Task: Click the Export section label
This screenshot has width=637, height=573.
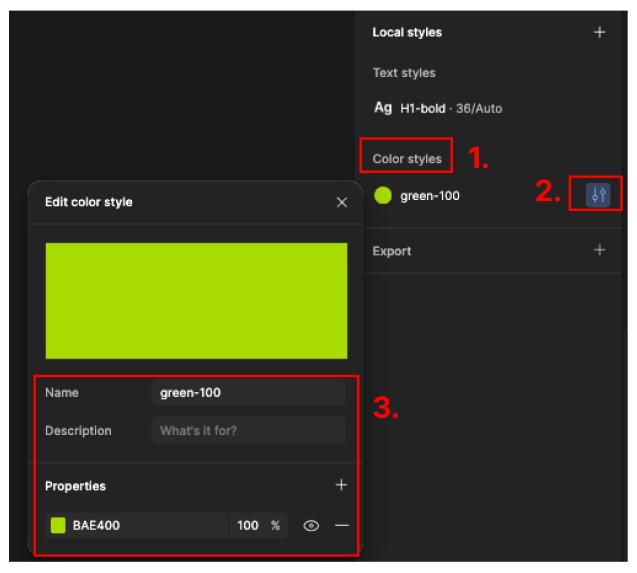Action: 392,251
